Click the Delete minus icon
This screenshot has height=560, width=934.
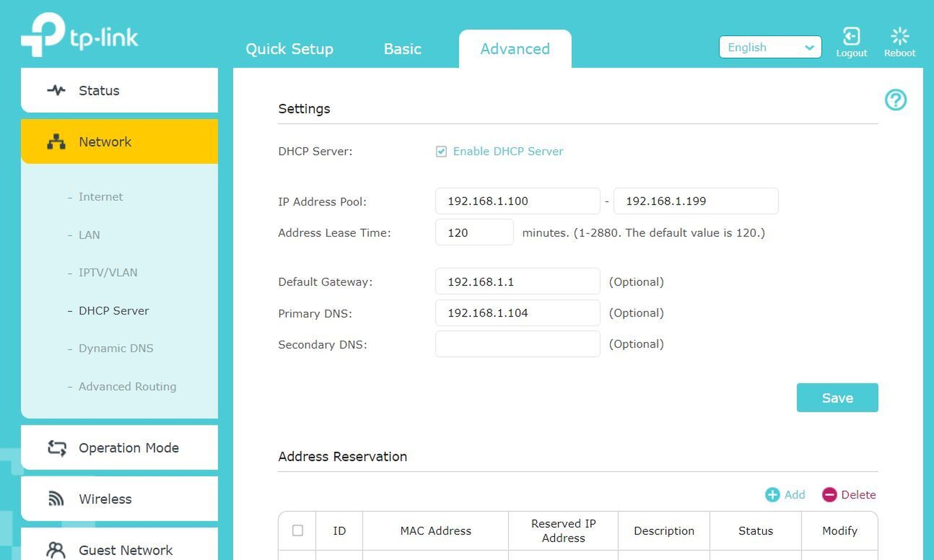tap(829, 495)
